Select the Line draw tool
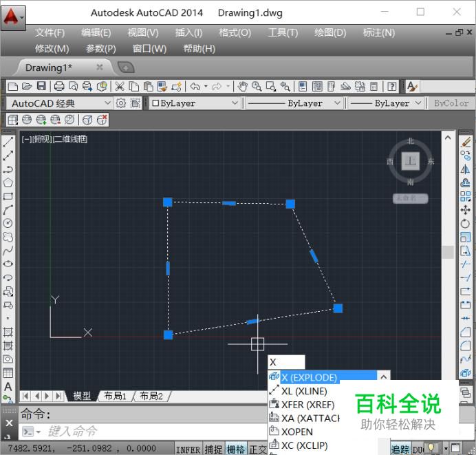This screenshot has height=455, width=476. pos(8,142)
